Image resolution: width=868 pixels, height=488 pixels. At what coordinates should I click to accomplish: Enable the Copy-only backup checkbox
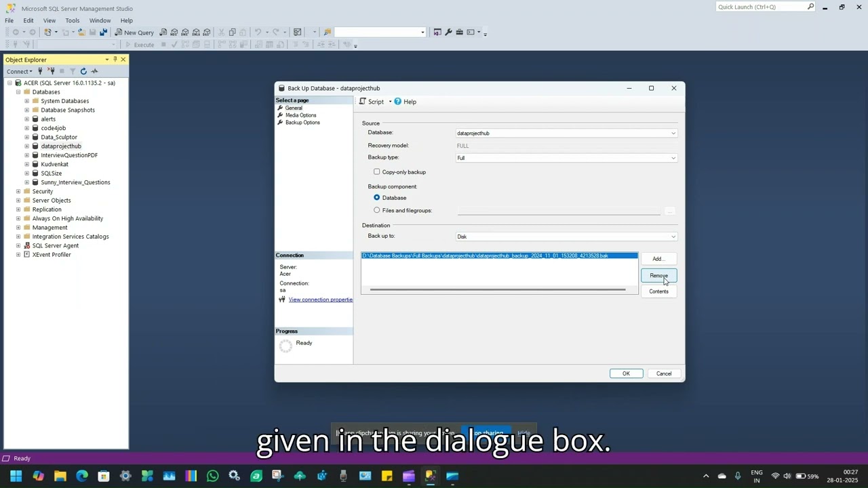[377, 171]
